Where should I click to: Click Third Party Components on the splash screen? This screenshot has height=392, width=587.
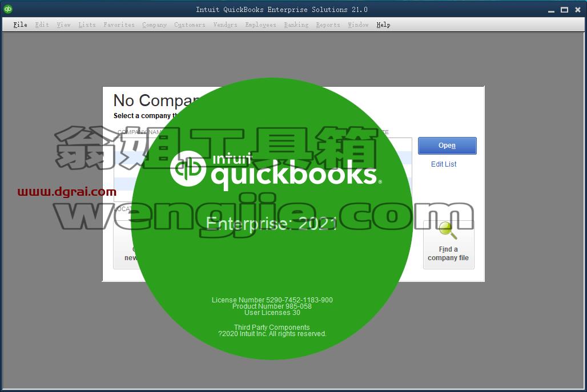pos(272,328)
